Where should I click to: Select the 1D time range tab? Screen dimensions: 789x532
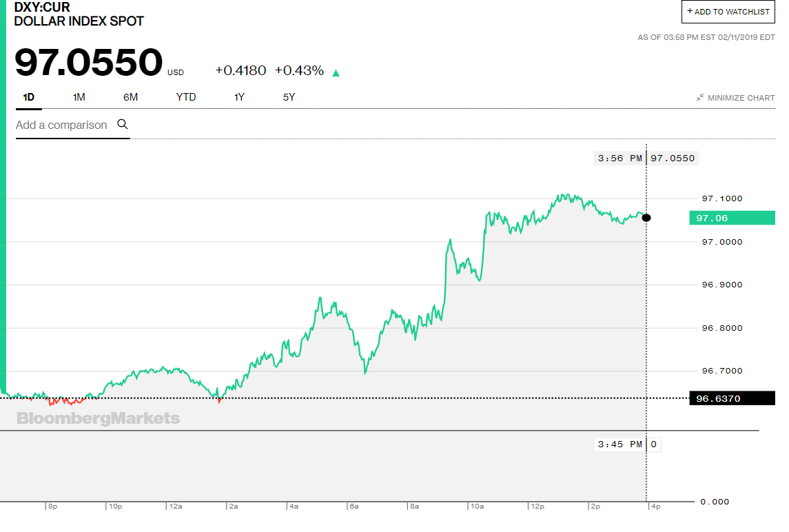pyautogui.click(x=29, y=97)
